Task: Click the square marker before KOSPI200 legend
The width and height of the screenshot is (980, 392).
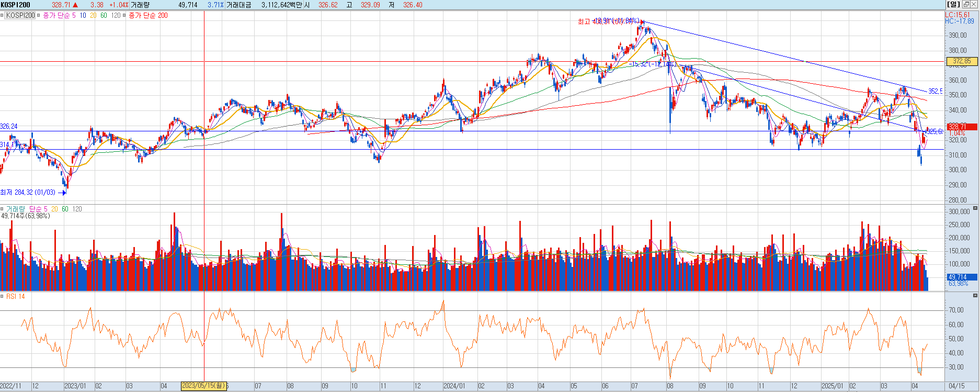Action: 2,16
